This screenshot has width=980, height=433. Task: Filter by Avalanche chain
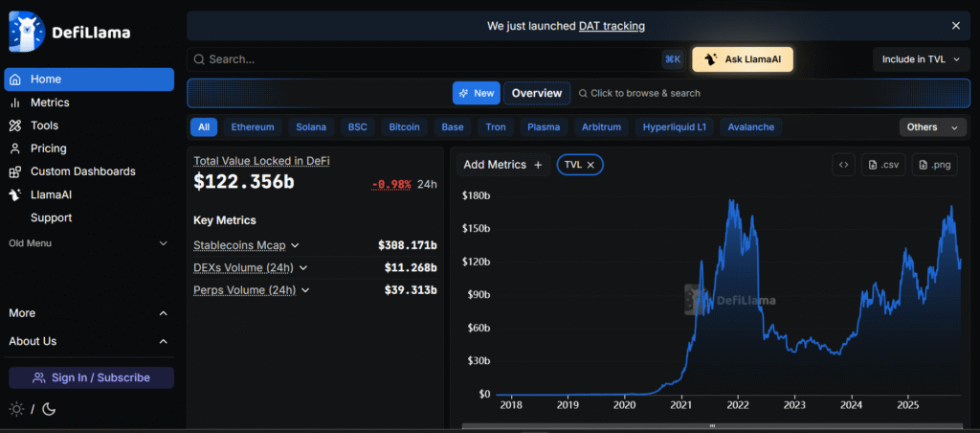[x=750, y=127]
